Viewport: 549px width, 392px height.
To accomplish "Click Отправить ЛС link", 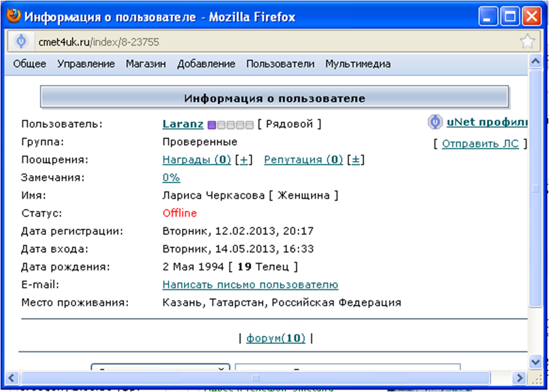I will pos(480,143).
